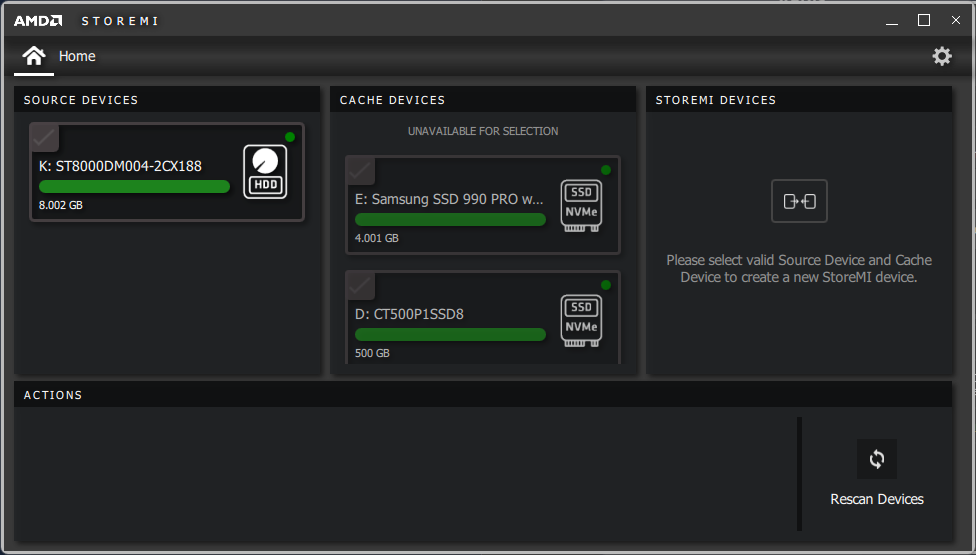Click the K: ST8000DM004-2CX188 drive name

120,166
